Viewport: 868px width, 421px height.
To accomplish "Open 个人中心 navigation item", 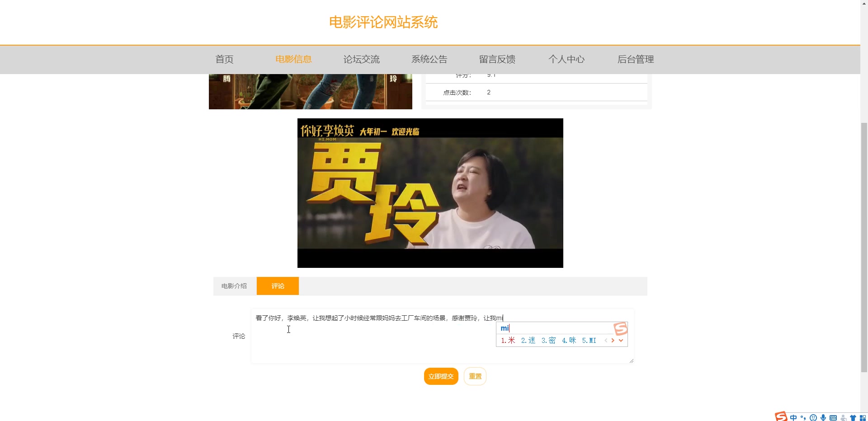I will click(566, 59).
